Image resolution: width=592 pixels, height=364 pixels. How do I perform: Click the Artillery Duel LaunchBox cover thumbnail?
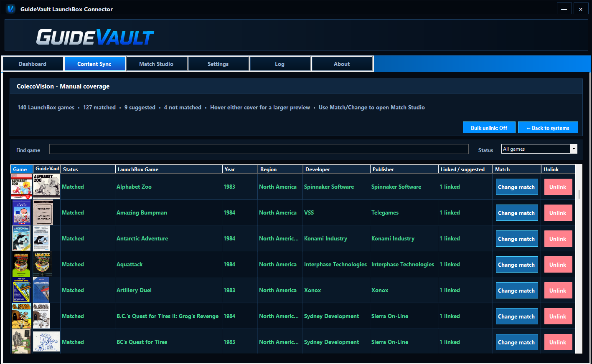[21, 290]
